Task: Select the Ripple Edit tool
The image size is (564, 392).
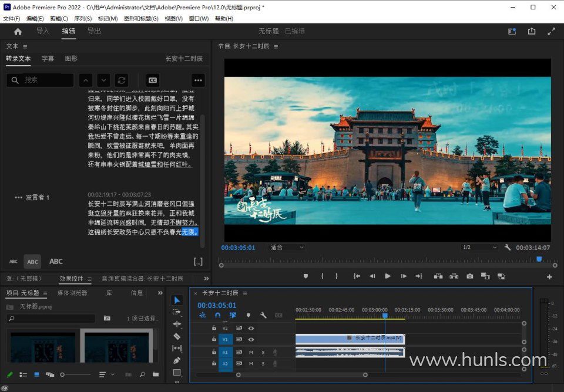Action: coord(177,324)
